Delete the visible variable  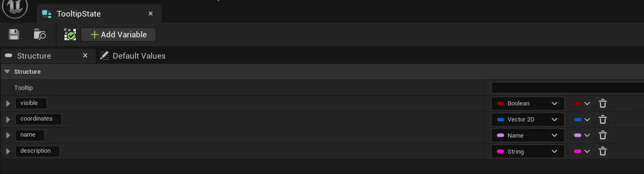point(603,104)
